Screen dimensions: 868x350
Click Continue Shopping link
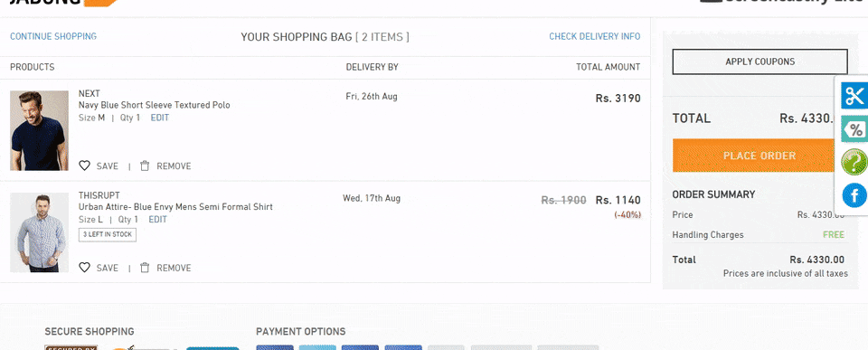click(53, 36)
